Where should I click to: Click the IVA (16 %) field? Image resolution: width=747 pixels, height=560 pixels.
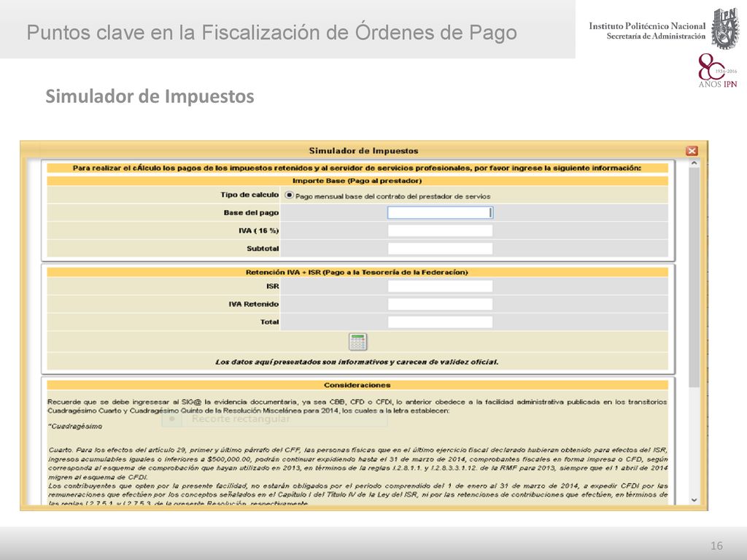click(440, 231)
